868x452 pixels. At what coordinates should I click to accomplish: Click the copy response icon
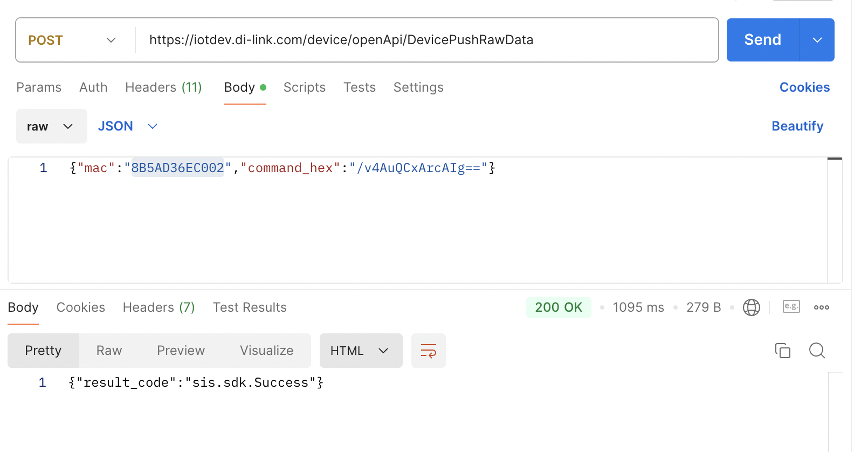783,351
